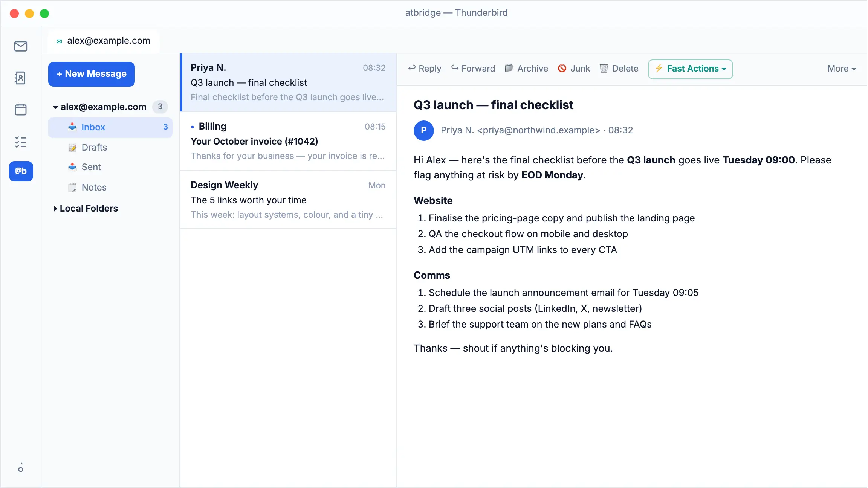868x488 pixels.
Task: Click the 'Q3 launch — final checklist' heading
Action: (x=494, y=105)
